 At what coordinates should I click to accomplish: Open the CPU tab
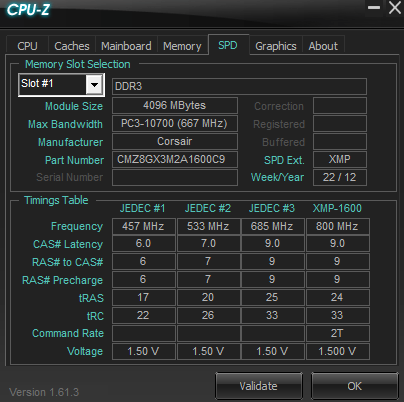click(27, 46)
